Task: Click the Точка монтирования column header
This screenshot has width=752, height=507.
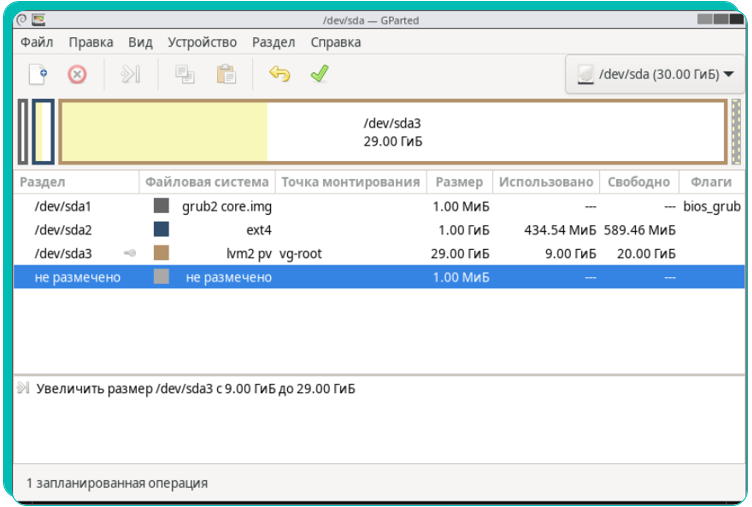Action: [351, 182]
